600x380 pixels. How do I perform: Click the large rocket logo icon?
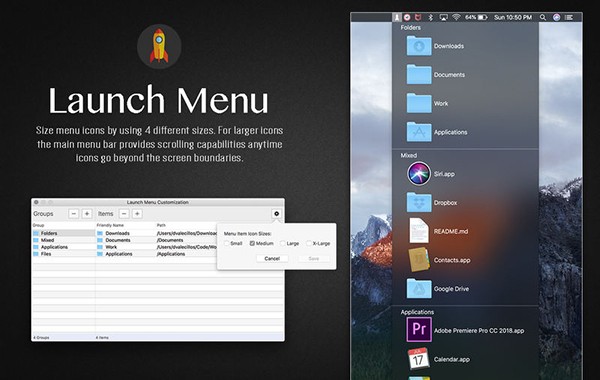(159, 46)
